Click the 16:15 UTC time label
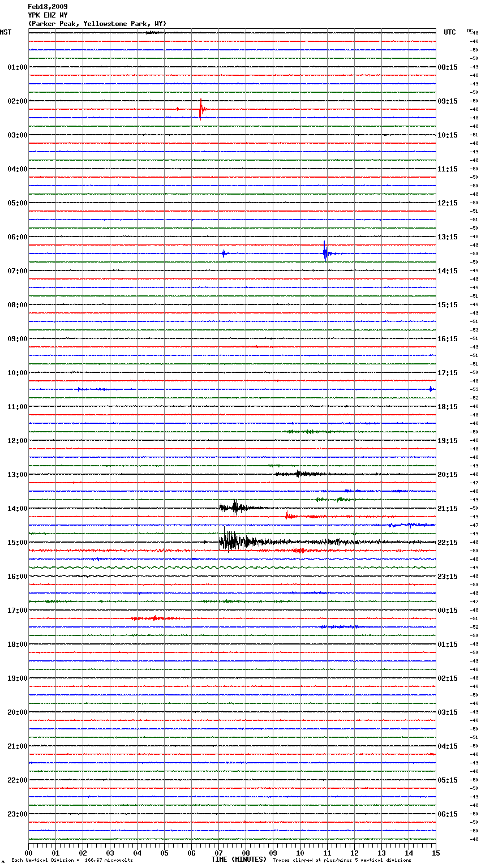481x868 pixels. point(448,339)
